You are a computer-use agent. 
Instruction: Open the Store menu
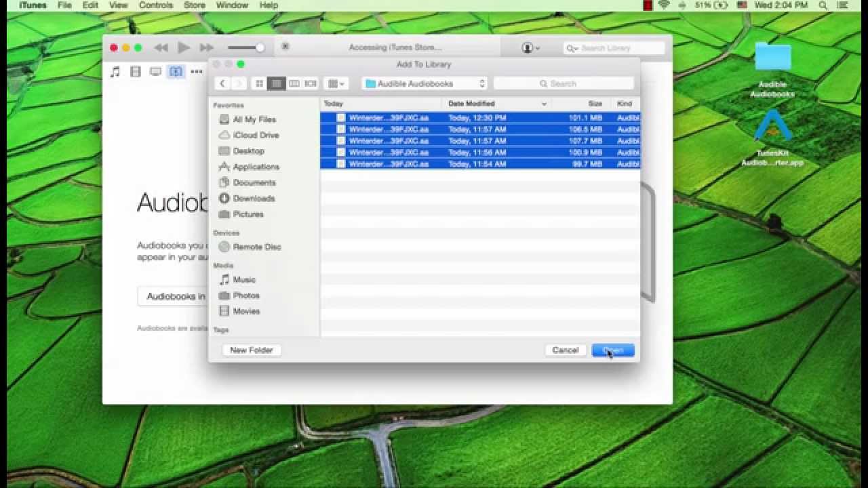tap(195, 5)
